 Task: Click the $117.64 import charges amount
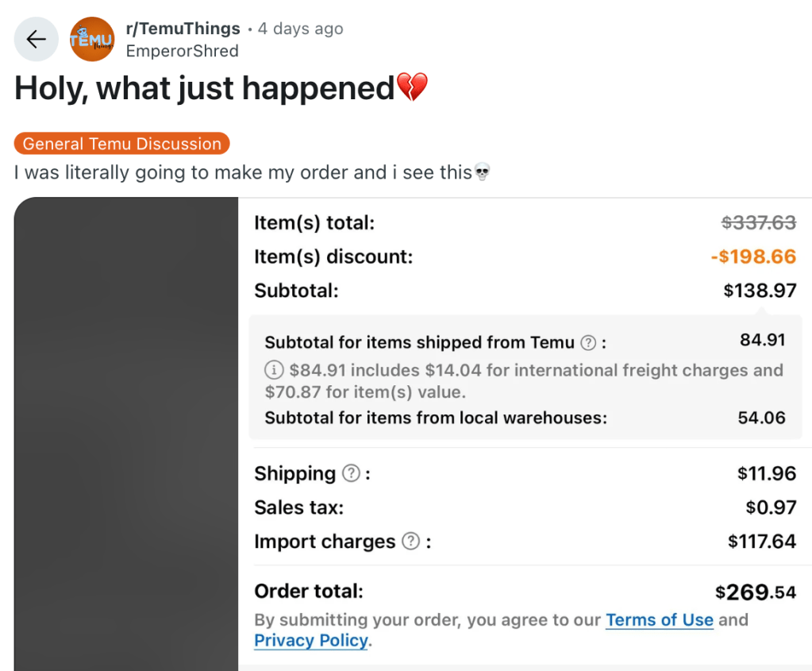coord(761,542)
